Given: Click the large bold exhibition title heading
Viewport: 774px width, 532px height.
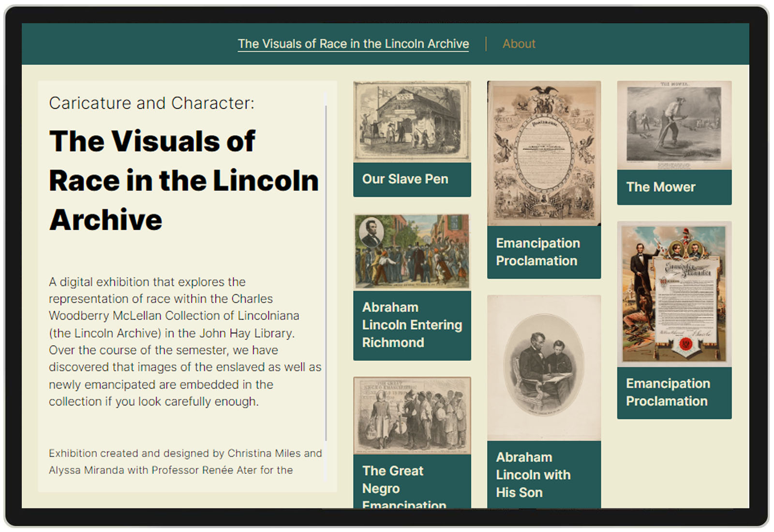Looking at the screenshot, I should click(x=184, y=180).
